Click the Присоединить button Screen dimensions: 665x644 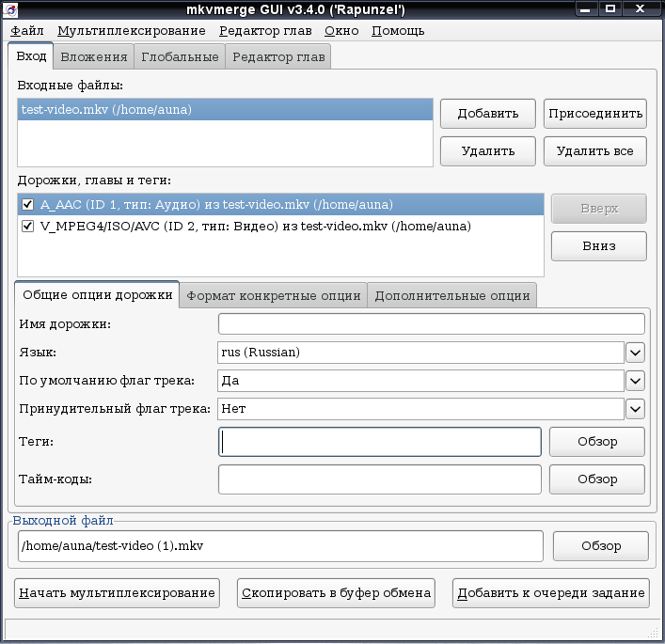pos(595,114)
